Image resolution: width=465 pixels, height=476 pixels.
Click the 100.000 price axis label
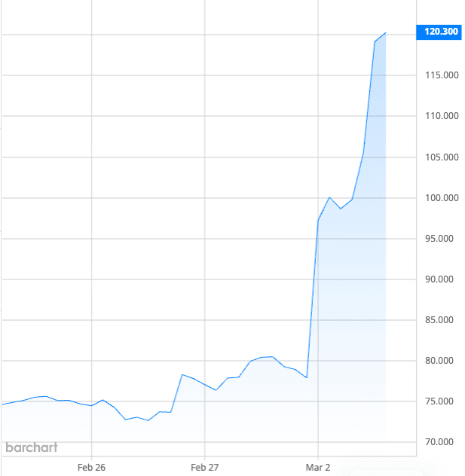click(x=439, y=198)
